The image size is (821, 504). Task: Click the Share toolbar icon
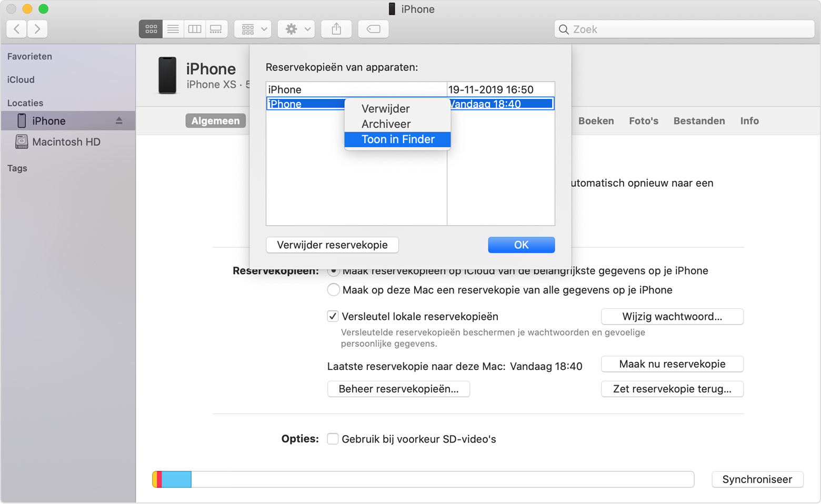click(336, 29)
